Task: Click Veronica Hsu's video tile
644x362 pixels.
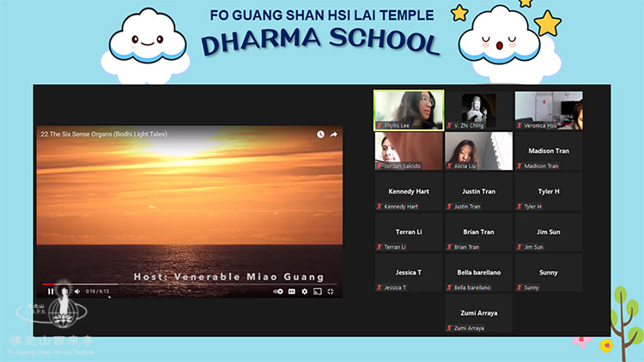Action: pos(548,110)
